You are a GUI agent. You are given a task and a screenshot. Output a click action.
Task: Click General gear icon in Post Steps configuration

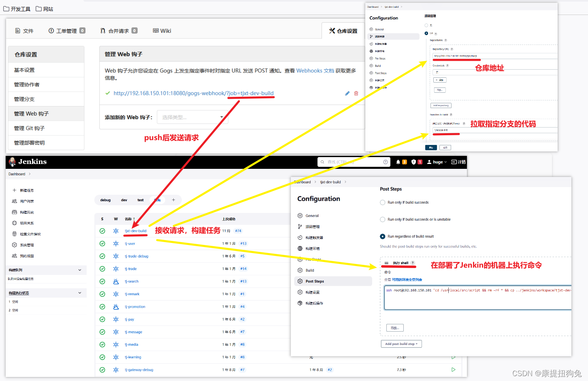[300, 216]
